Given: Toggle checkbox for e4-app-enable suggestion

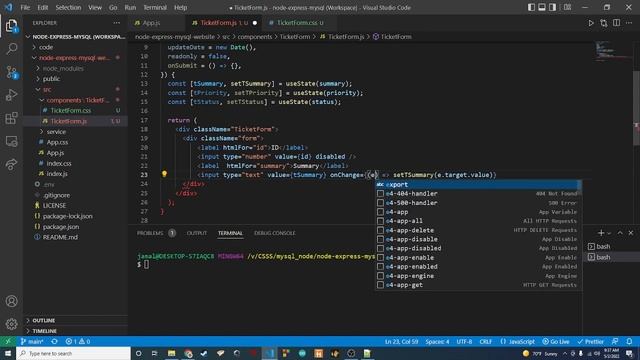Looking at the screenshot, I should 380,258.
